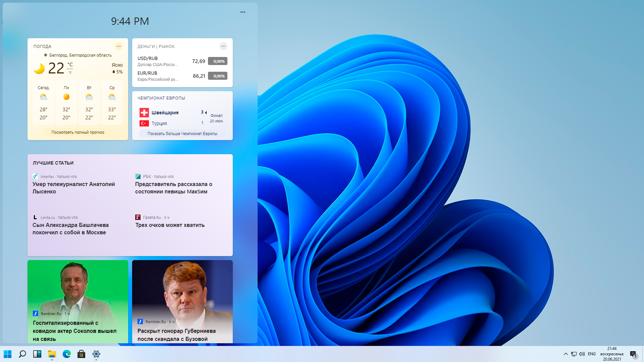
Task: Open the Settings gear on the taskbar
Action: (x=96, y=354)
